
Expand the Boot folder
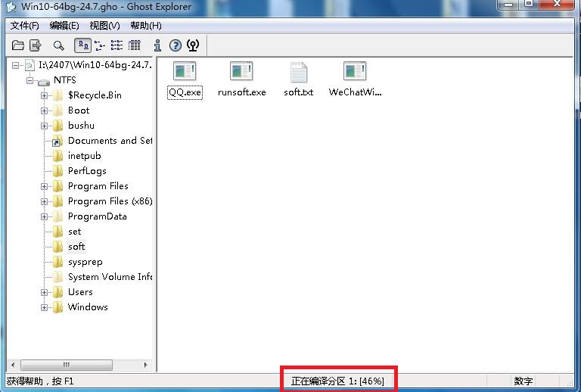pos(44,110)
